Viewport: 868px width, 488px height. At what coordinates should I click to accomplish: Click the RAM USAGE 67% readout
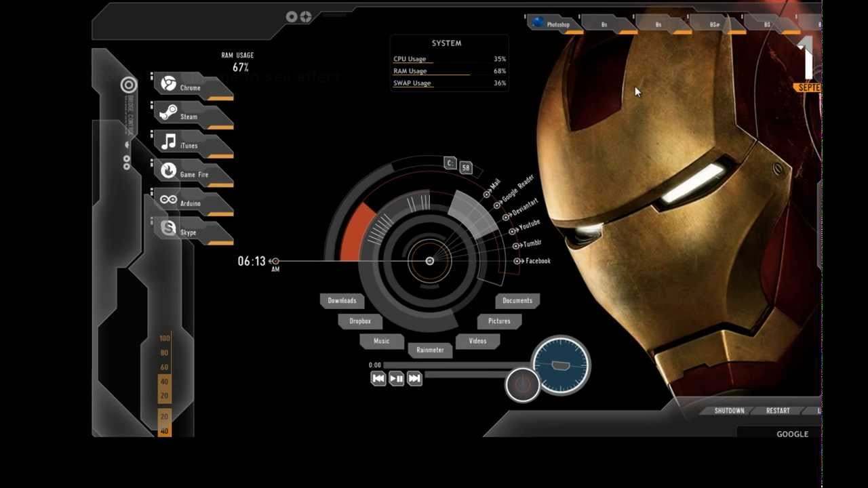239,62
